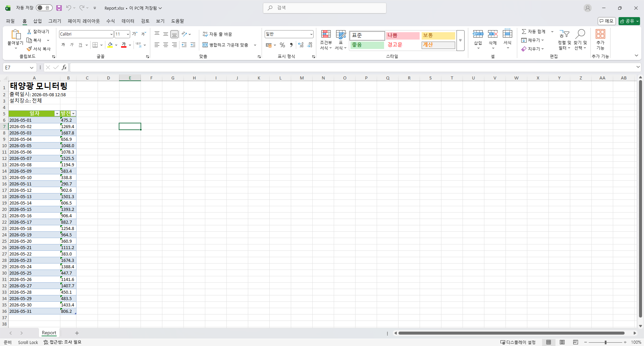
Task: Toggle underline 간 formatting
Action: click(x=80, y=45)
